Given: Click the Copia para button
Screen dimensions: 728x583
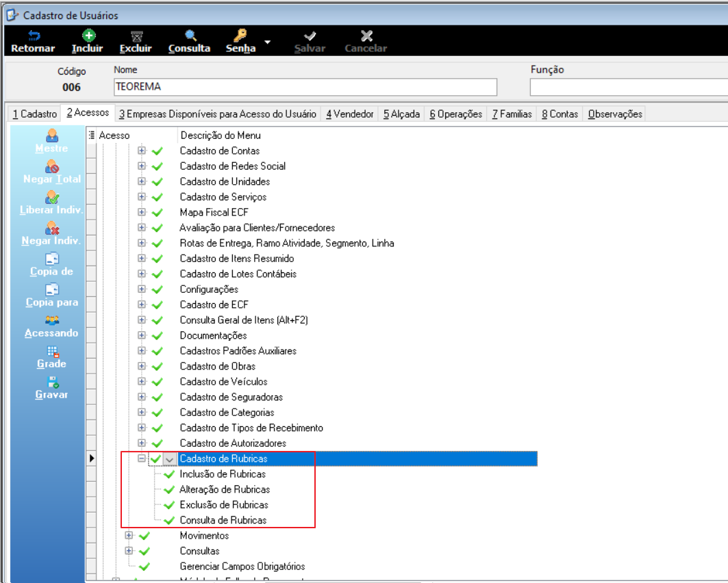Looking at the screenshot, I should [x=52, y=296].
